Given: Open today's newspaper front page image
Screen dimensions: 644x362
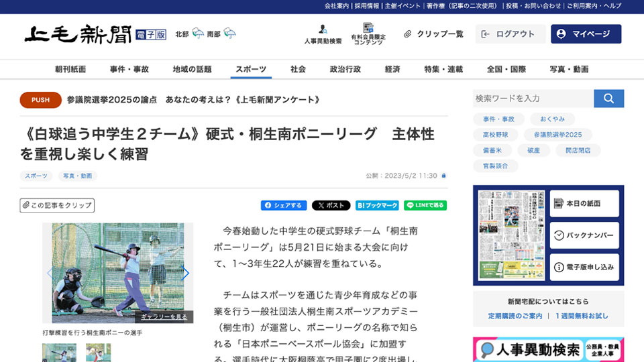Looking at the screenshot, I should (511, 235).
